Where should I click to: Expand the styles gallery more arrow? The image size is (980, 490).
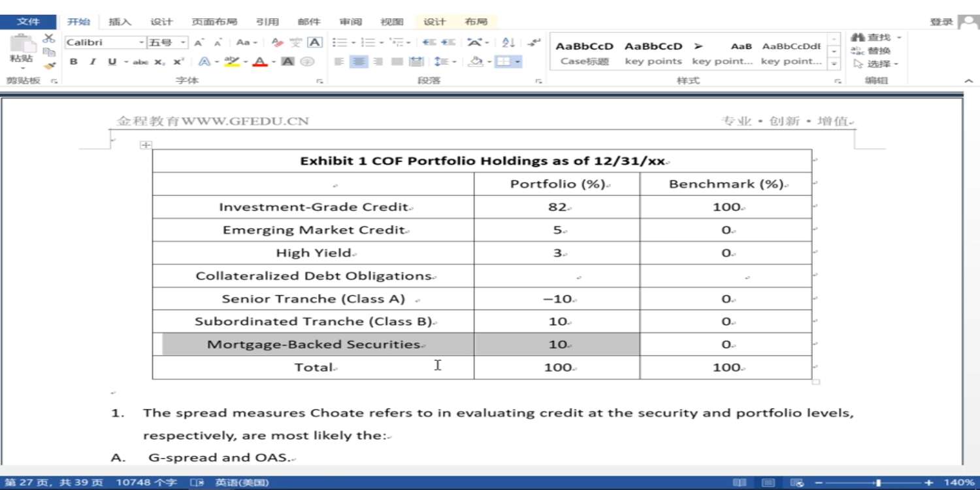click(x=834, y=64)
